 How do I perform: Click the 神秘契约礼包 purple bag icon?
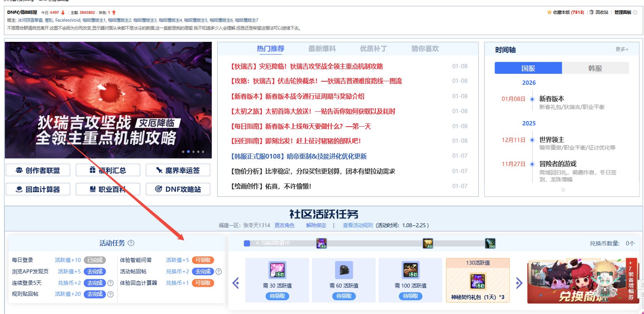click(x=478, y=281)
